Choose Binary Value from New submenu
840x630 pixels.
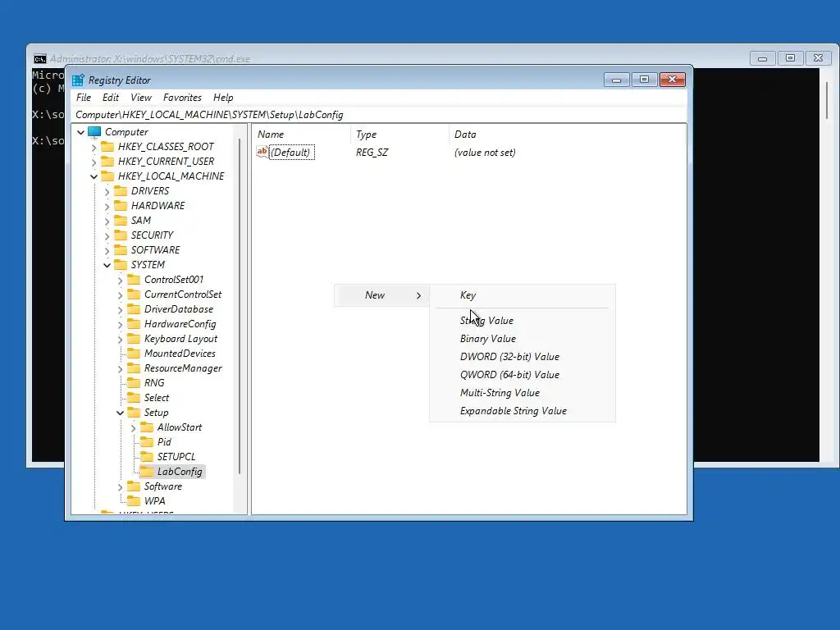click(x=523, y=339)
